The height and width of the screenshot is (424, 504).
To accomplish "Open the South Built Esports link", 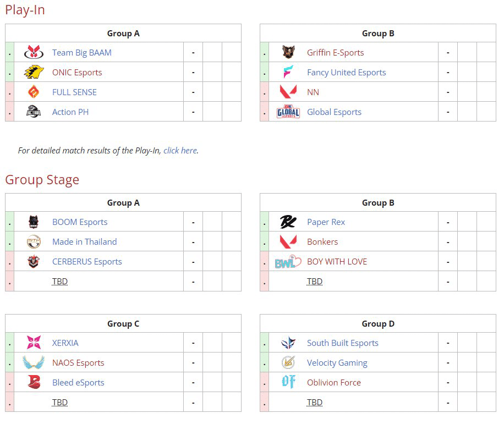I will coord(343,343).
